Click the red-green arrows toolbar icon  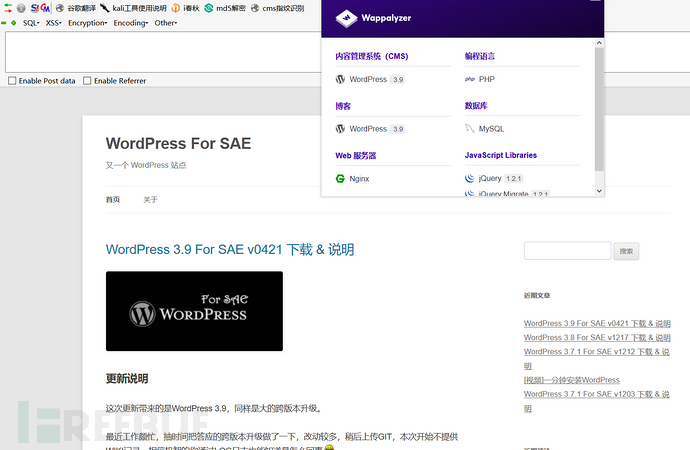click(x=8, y=7)
